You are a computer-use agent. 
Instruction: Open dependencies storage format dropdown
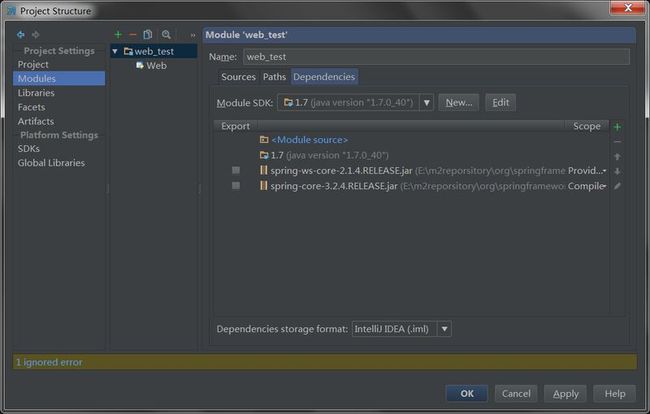(x=444, y=329)
